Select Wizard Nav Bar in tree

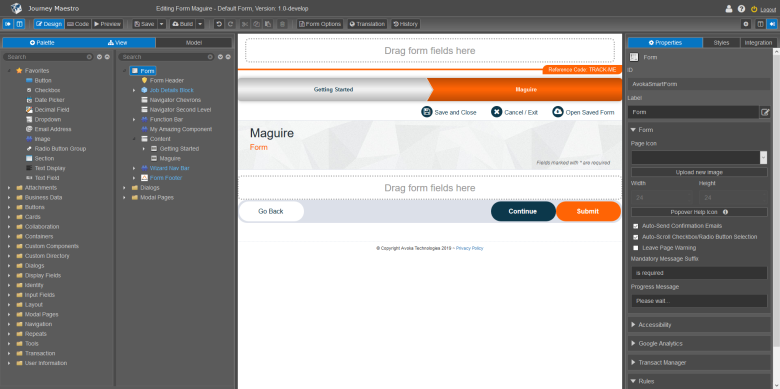pyautogui.click(x=169, y=168)
